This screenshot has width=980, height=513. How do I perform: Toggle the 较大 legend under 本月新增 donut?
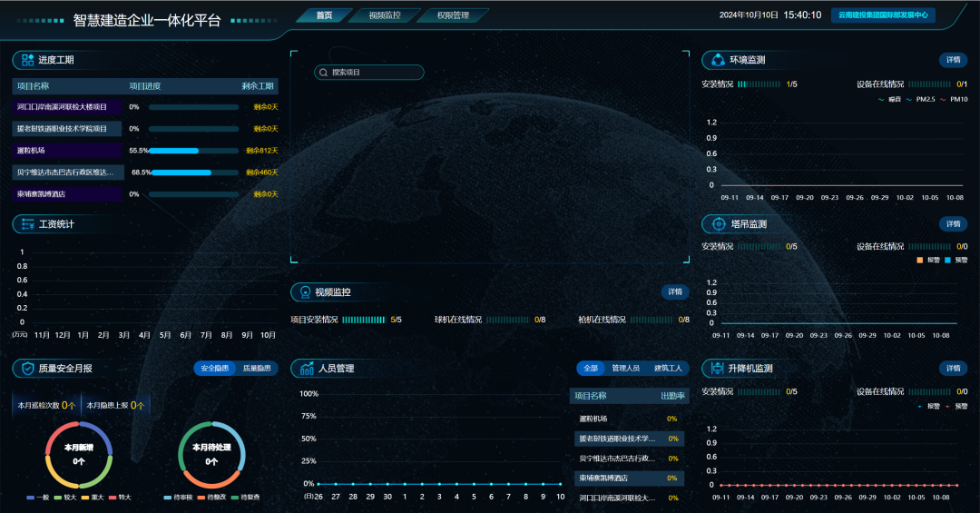(x=65, y=498)
